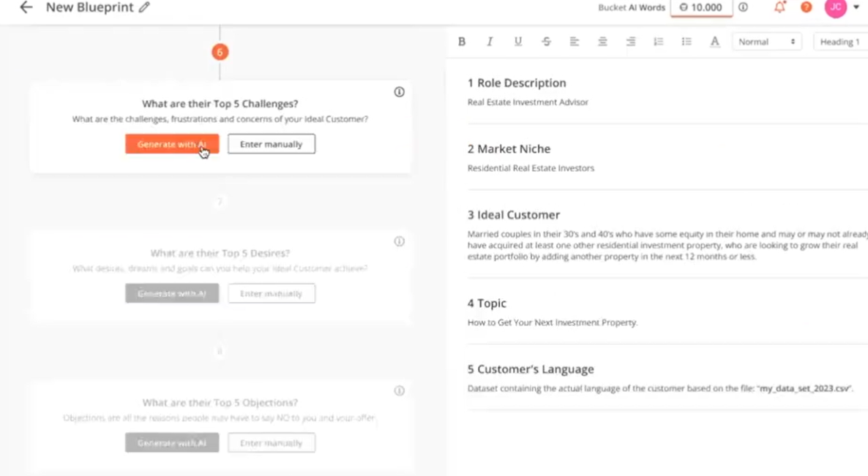
Task: Toggle bold formatting in the editor toolbar
Action: pos(462,41)
